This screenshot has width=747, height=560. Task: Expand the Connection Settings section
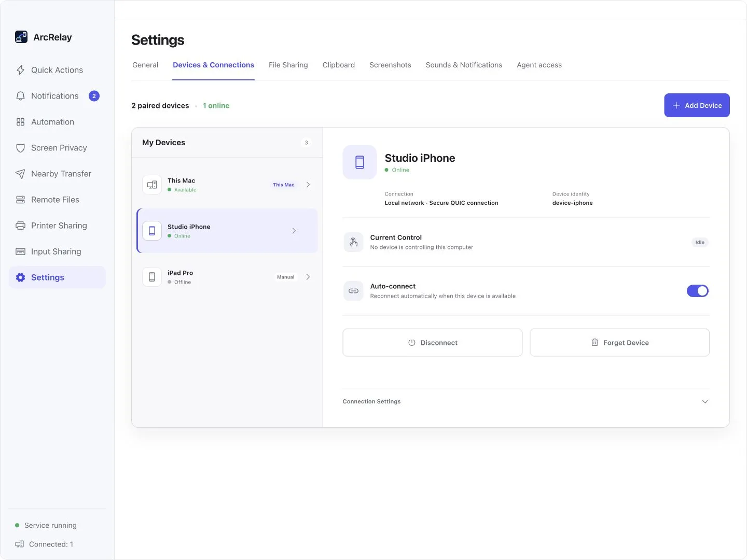pyautogui.click(x=525, y=401)
